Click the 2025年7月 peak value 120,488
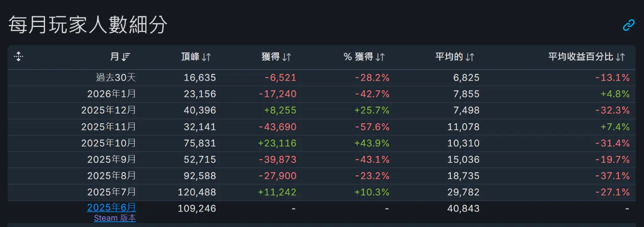 pyautogui.click(x=197, y=192)
